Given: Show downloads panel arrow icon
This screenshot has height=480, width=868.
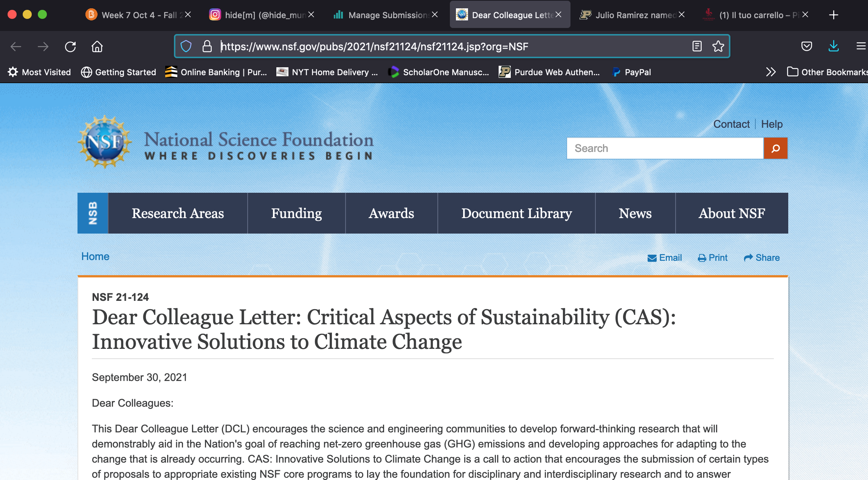Looking at the screenshot, I should (834, 46).
